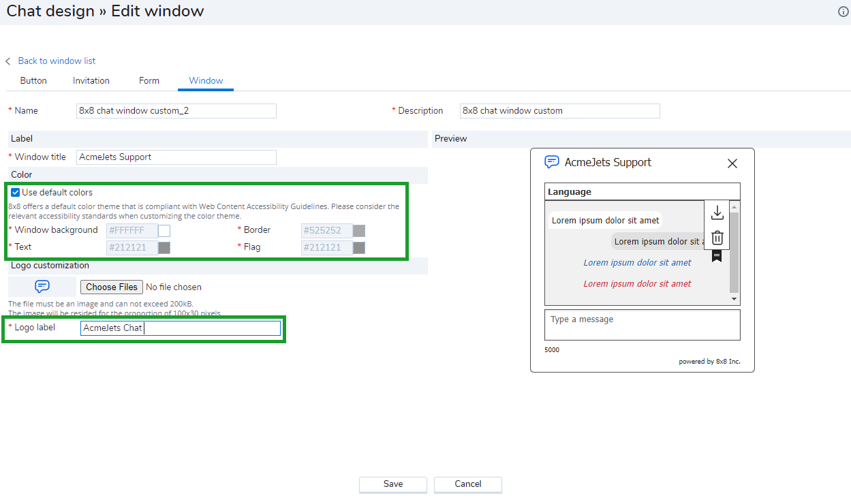Click the blue Lorem ipsum message
This screenshot has height=504, width=851.
[637, 263]
